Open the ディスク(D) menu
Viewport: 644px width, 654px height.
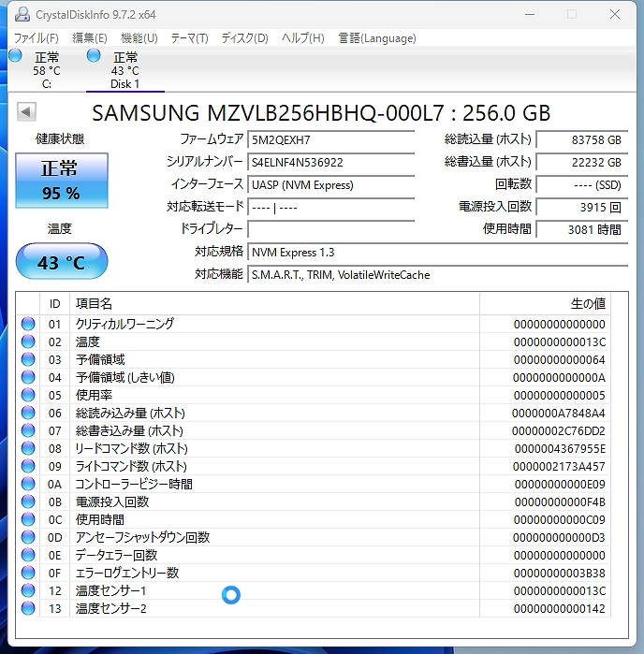coord(244,38)
